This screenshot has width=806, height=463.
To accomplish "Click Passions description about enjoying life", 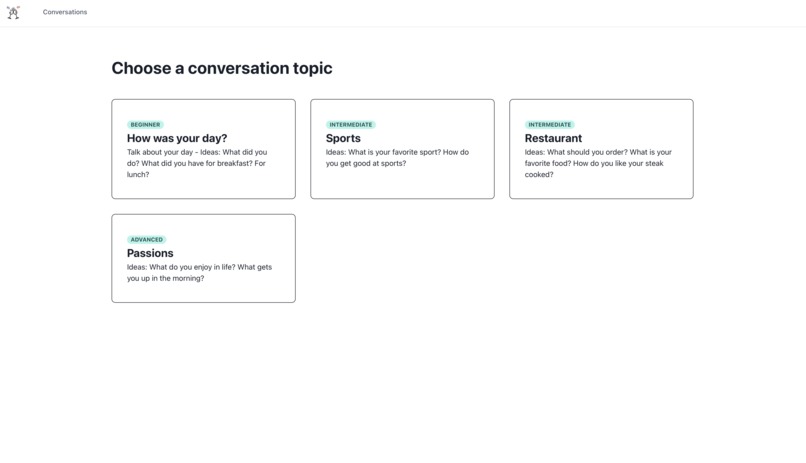I will 199,273.
